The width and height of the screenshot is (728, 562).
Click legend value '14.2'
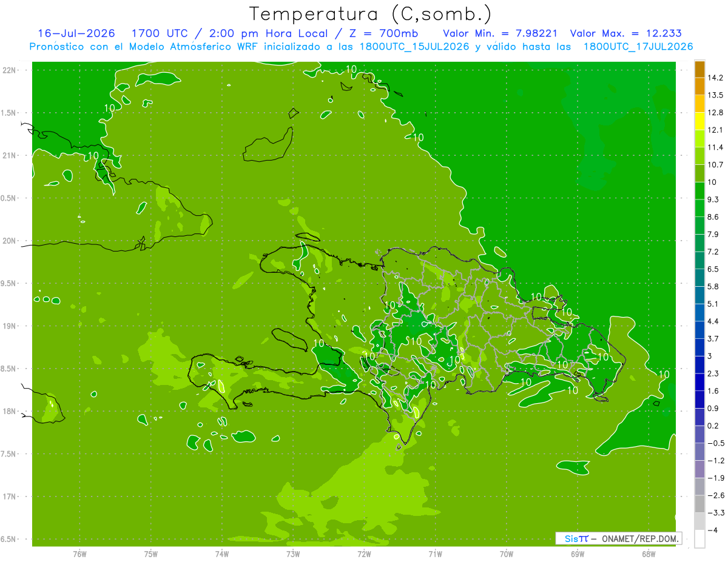(716, 78)
